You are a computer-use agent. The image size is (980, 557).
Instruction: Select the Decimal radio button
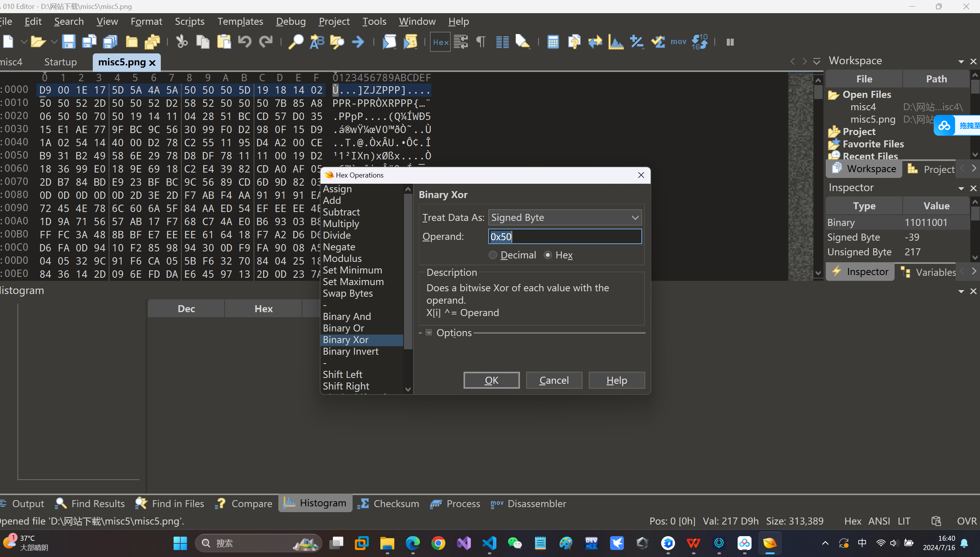493,255
